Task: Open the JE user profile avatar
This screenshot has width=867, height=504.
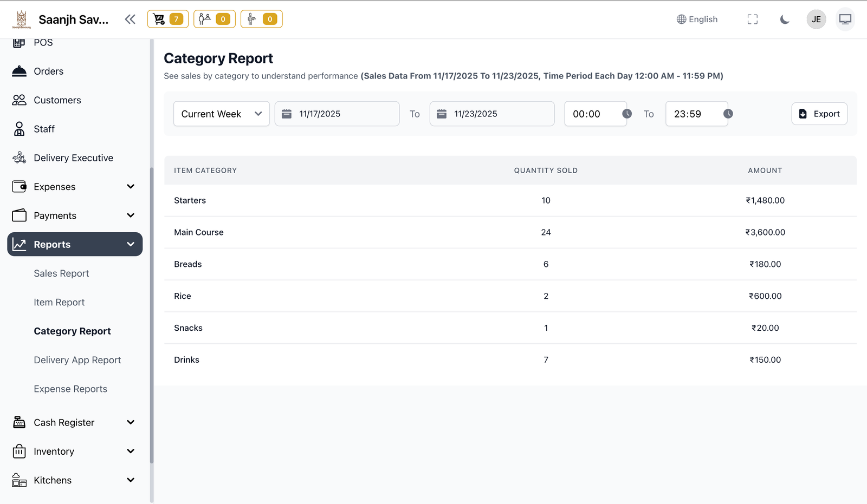Action: 816,19
